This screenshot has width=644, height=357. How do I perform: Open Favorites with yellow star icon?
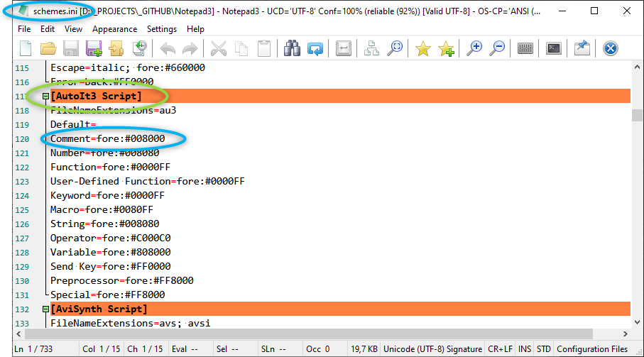422,48
